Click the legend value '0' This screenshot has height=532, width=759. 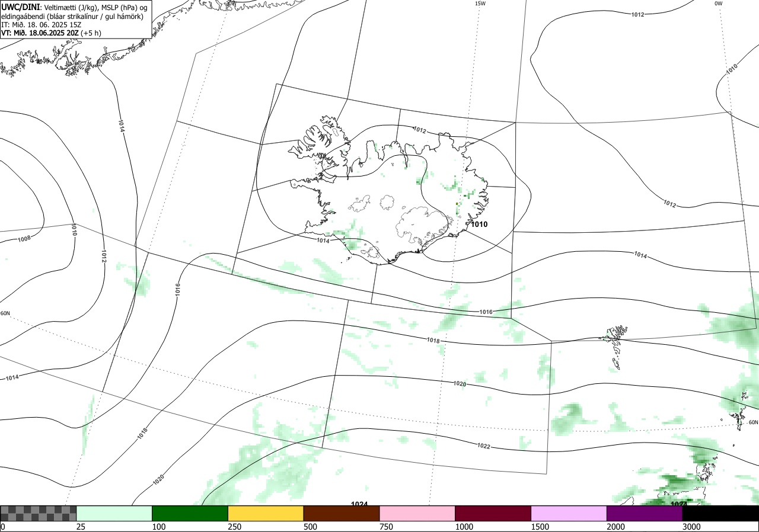click(3, 527)
